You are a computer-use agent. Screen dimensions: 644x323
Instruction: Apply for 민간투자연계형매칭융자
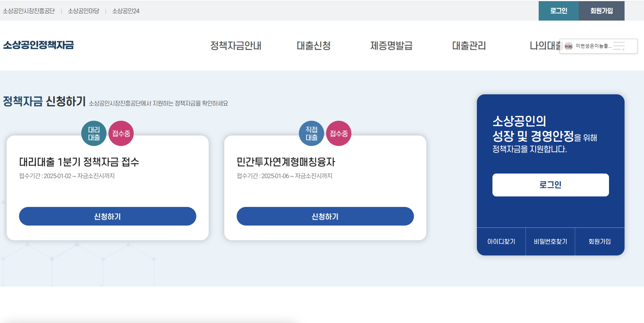[325, 216]
